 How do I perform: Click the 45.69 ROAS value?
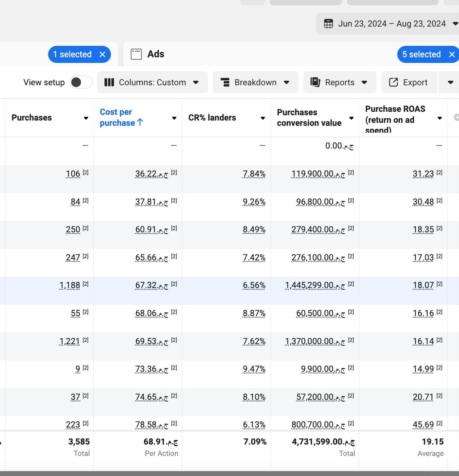(x=423, y=424)
